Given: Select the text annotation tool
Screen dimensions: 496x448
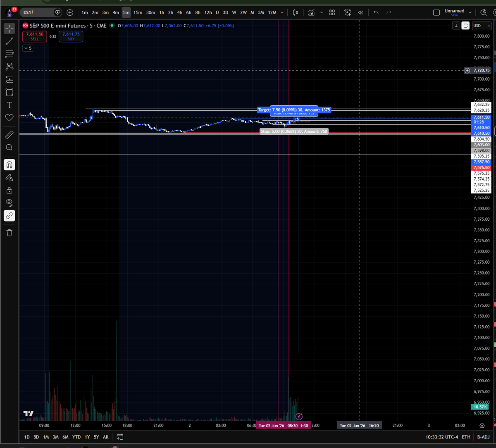Looking at the screenshot, I should 10,105.
